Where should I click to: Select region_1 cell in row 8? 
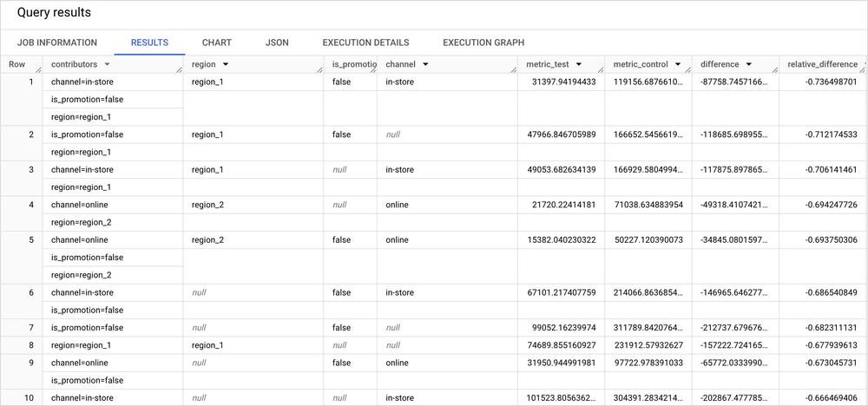coord(207,345)
